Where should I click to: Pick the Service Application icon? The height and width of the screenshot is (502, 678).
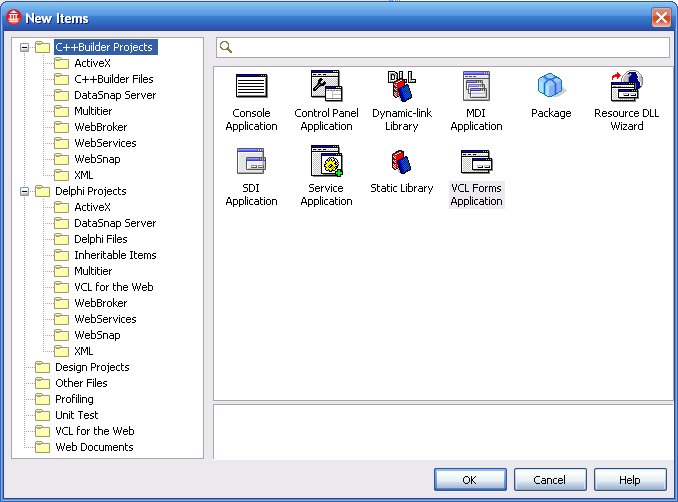[326, 161]
